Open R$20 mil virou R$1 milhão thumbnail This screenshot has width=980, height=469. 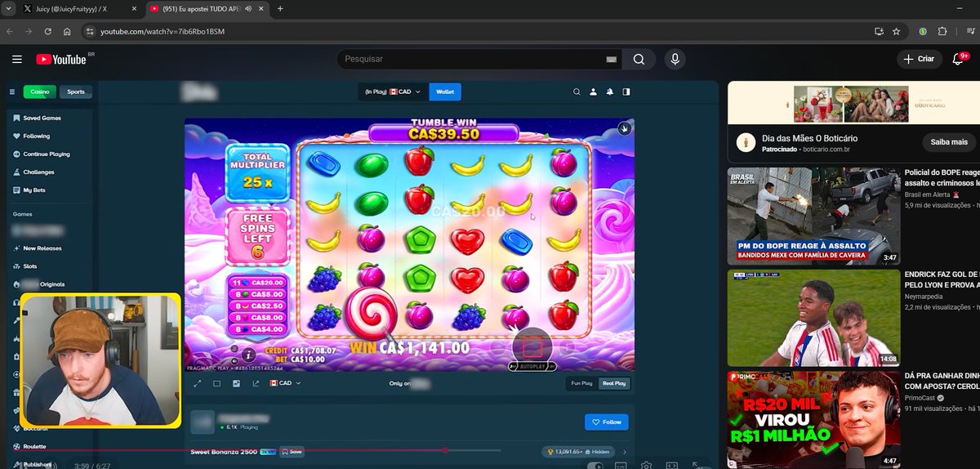click(813, 420)
